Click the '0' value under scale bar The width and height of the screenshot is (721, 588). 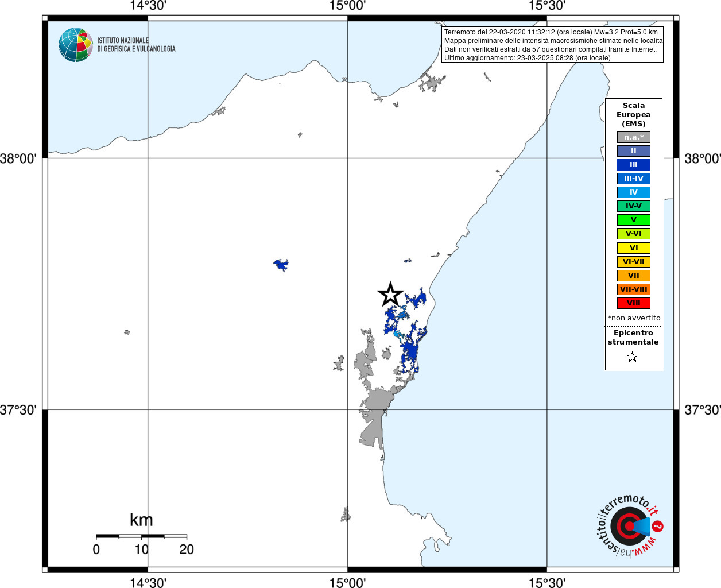(x=96, y=550)
